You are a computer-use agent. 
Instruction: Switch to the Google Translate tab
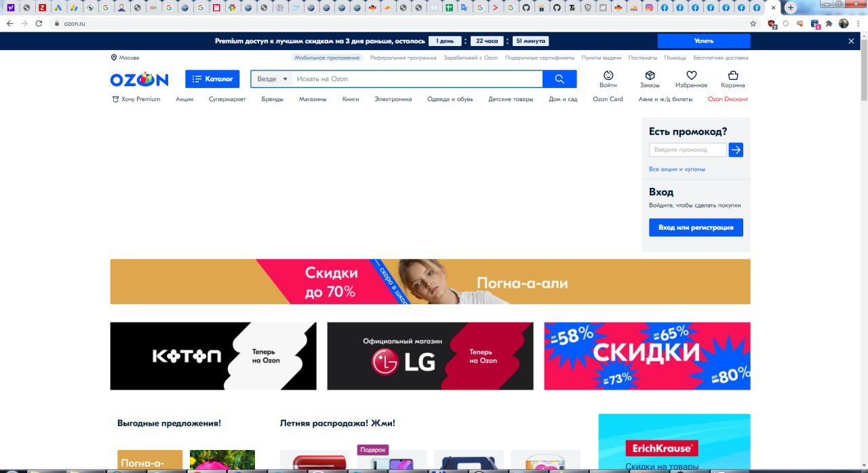(x=464, y=8)
